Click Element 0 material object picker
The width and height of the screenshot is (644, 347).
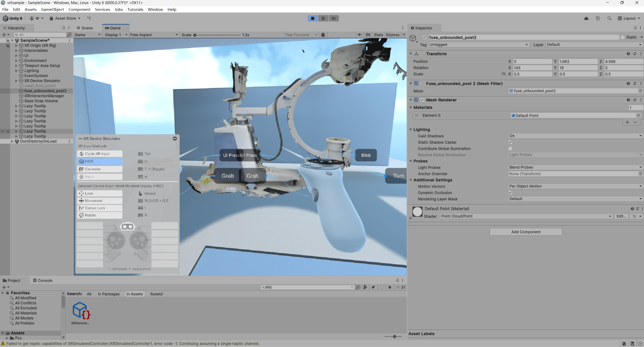pyautogui.click(x=638, y=115)
